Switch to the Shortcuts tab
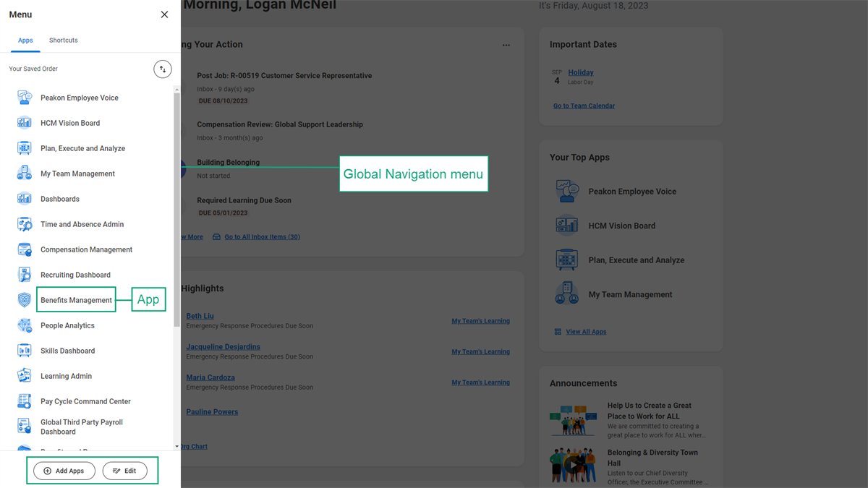Image resolution: width=868 pixels, height=488 pixels. [x=64, y=40]
